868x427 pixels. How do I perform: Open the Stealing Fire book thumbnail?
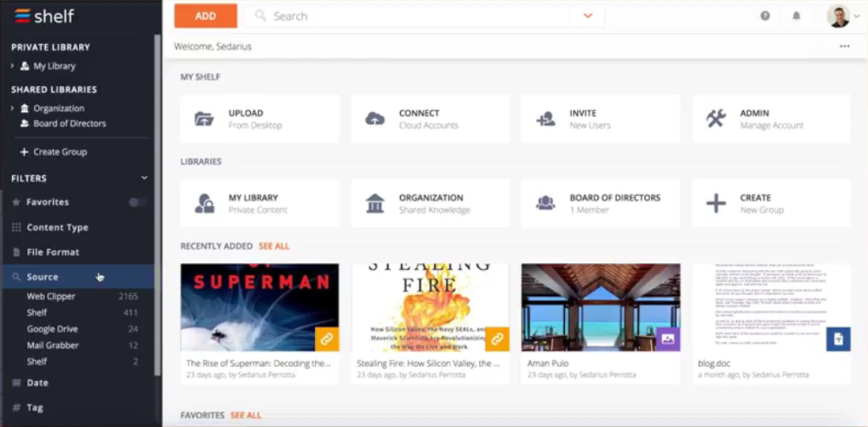[431, 307]
